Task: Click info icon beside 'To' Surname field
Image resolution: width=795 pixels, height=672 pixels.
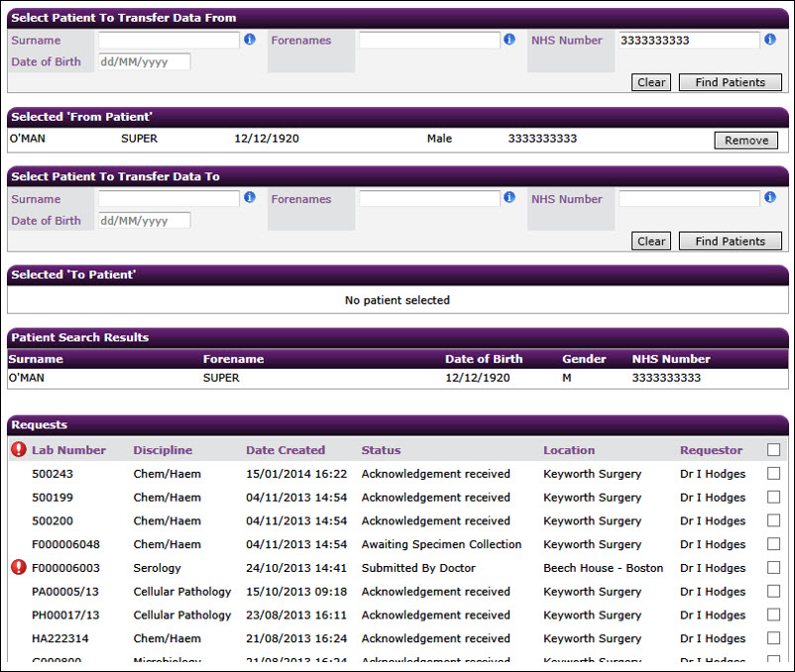Action: coord(250,197)
